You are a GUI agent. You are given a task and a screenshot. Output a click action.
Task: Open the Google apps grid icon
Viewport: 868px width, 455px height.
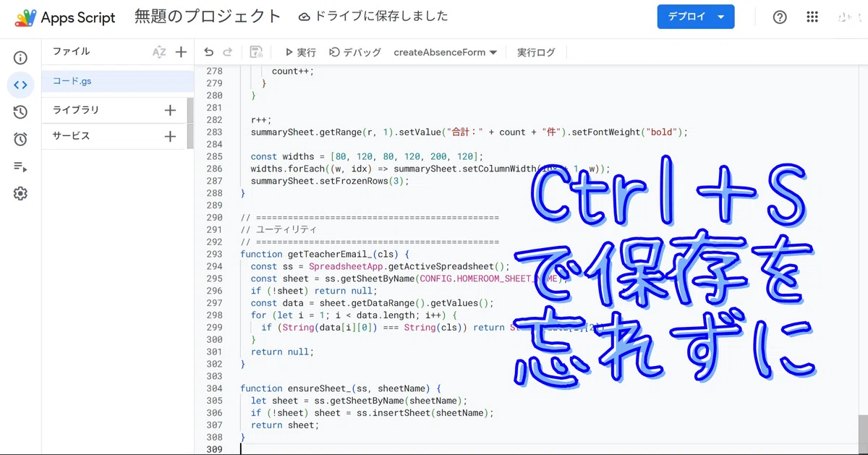[812, 17]
